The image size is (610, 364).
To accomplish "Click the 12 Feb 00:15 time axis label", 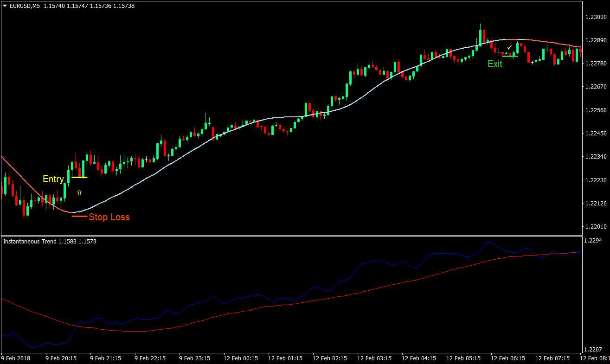I will 240,358.
